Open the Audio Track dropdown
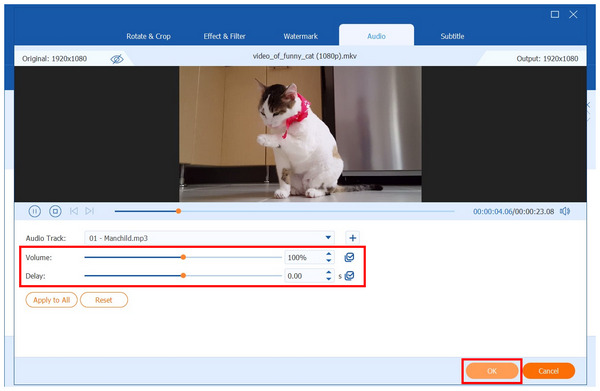This screenshot has width=600, height=391. (x=209, y=238)
